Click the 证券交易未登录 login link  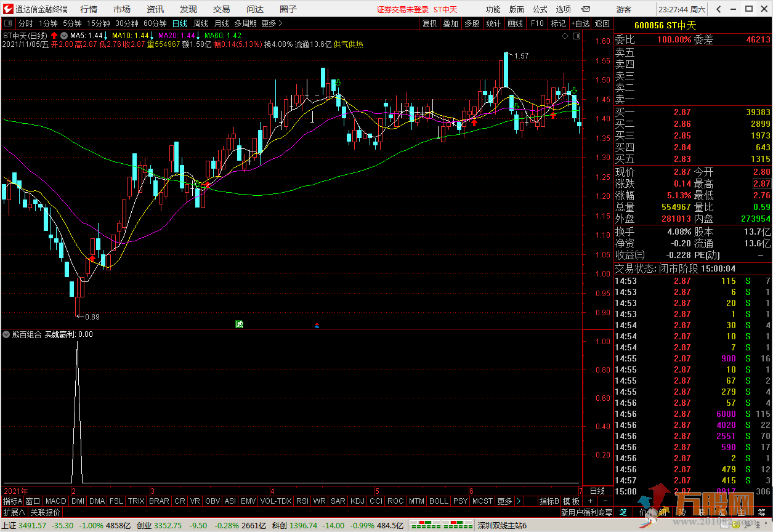(403, 9)
